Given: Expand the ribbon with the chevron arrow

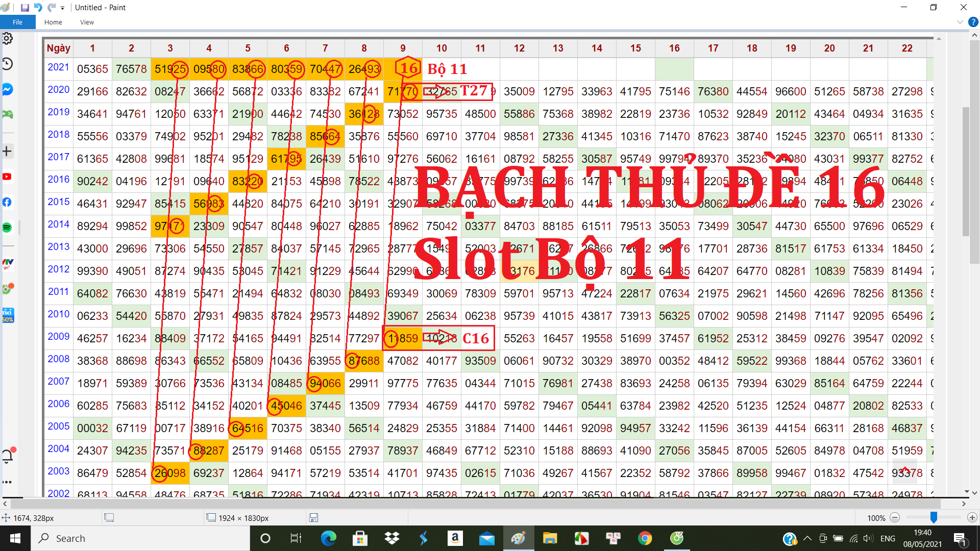Looking at the screenshot, I should 960,22.
